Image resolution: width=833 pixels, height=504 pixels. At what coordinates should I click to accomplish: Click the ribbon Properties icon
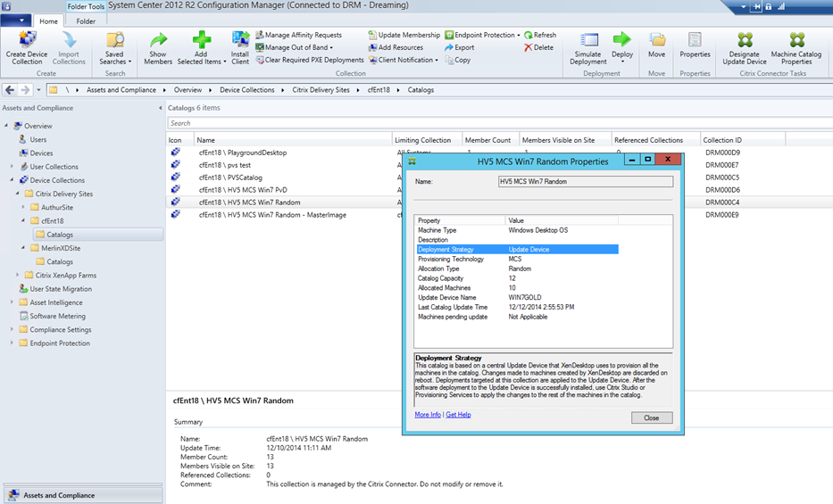(x=695, y=40)
